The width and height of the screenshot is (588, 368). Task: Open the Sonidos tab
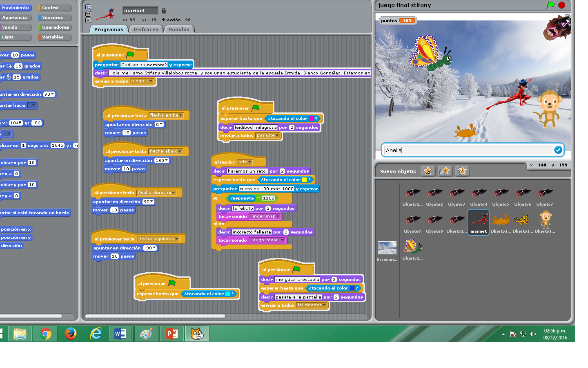coord(179,29)
